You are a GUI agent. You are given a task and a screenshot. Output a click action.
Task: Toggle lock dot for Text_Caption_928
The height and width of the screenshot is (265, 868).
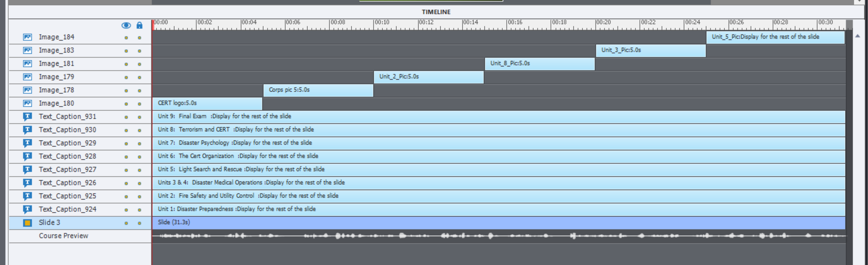(x=139, y=157)
